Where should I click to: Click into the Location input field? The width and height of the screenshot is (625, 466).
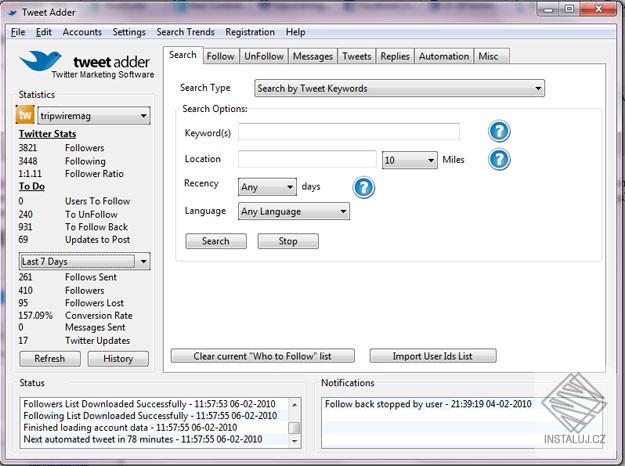click(x=307, y=159)
